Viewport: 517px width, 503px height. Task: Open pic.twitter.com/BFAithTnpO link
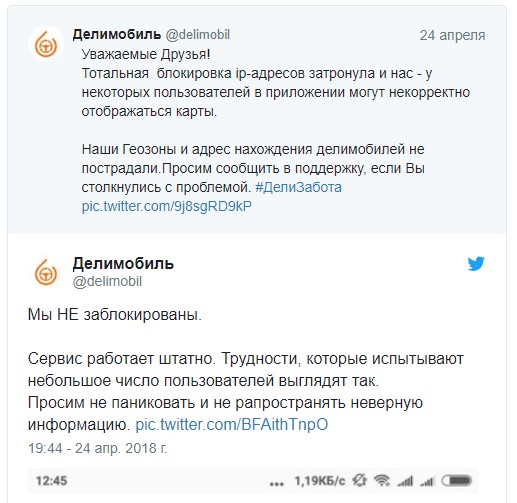(x=232, y=424)
